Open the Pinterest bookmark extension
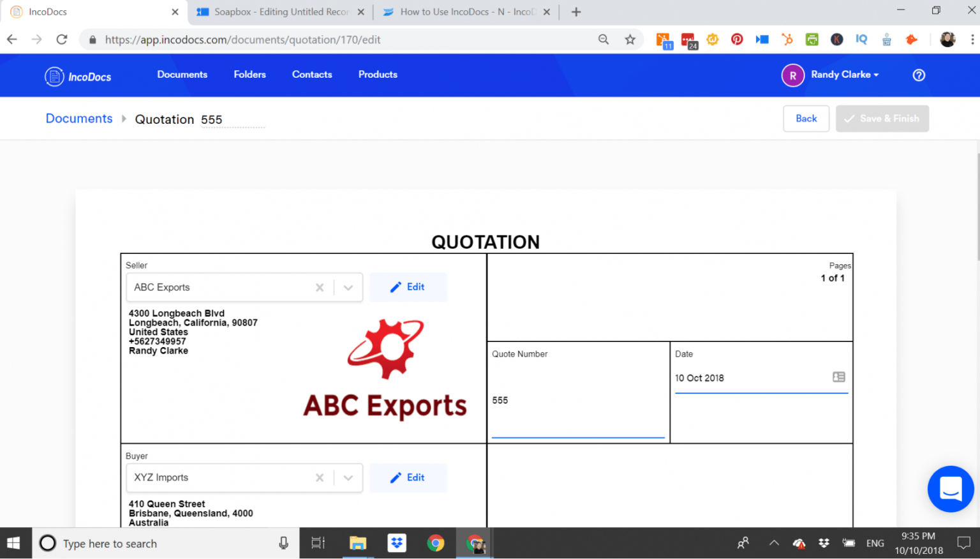 pos(737,39)
